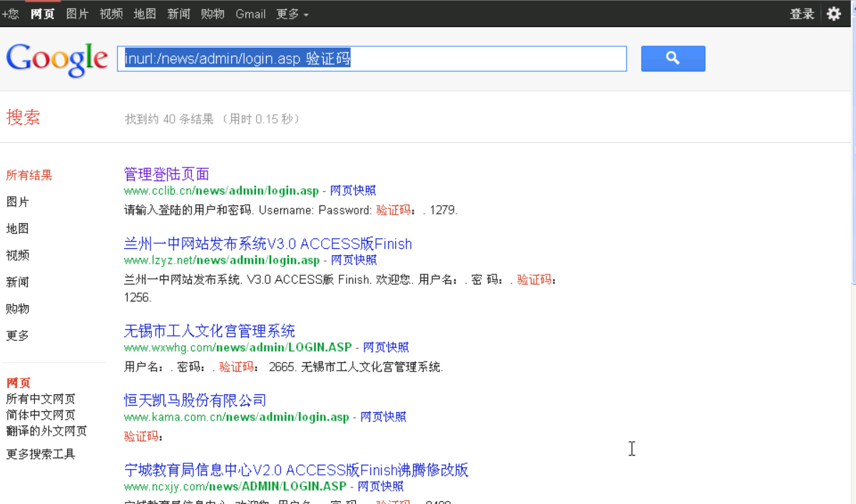Select 所有中文网页 filter
Viewport: 856px width, 504px height.
41,399
